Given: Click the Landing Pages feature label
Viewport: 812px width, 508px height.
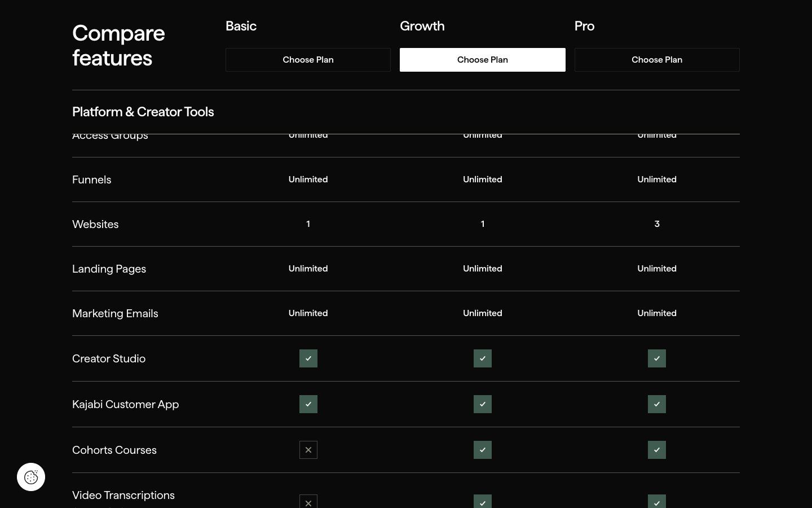Looking at the screenshot, I should (x=109, y=269).
